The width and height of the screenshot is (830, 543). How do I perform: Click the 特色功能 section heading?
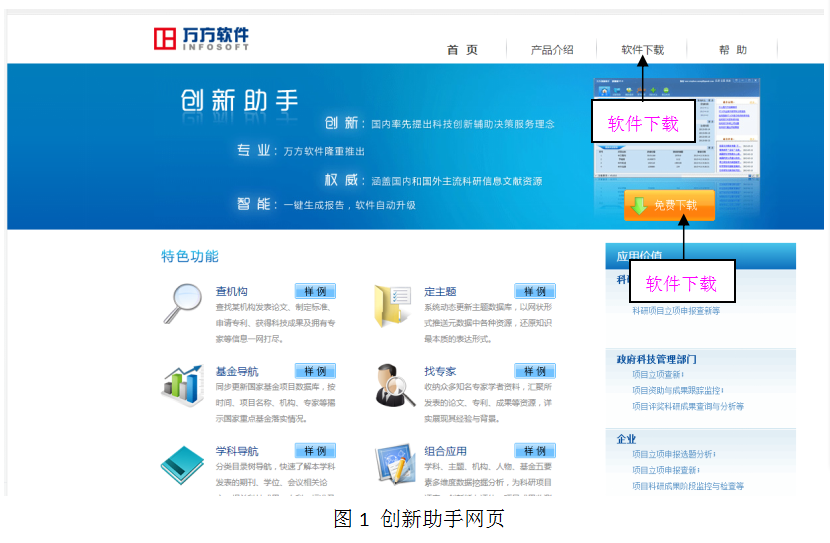coord(190,257)
